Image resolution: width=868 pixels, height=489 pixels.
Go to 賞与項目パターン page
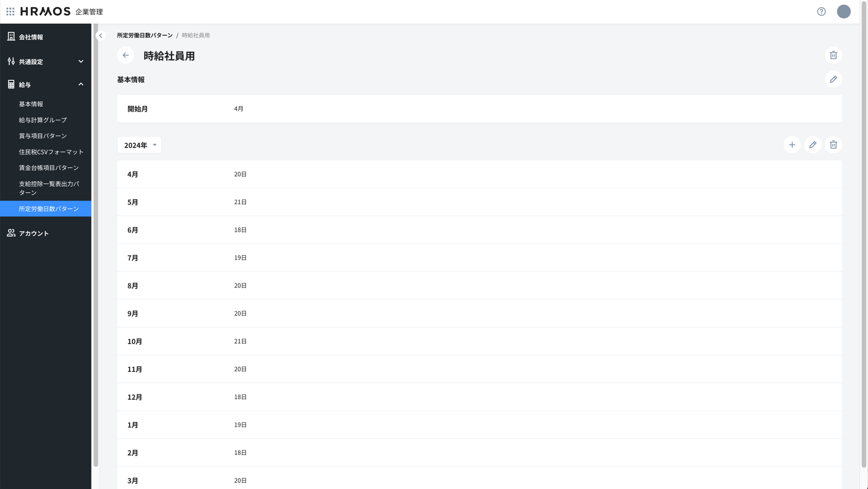pyautogui.click(x=43, y=136)
